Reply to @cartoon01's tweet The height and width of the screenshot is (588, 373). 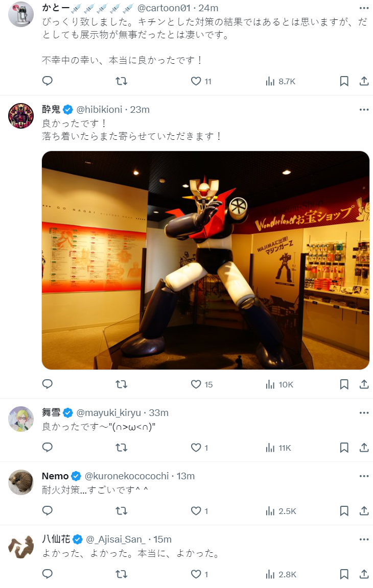pyautogui.click(x=48, y=81)
